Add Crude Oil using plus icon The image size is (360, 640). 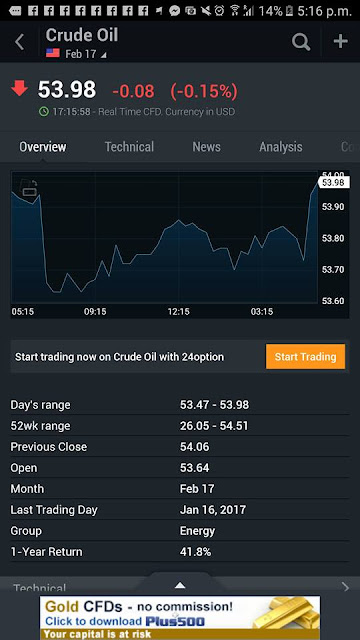click(340, 41)
